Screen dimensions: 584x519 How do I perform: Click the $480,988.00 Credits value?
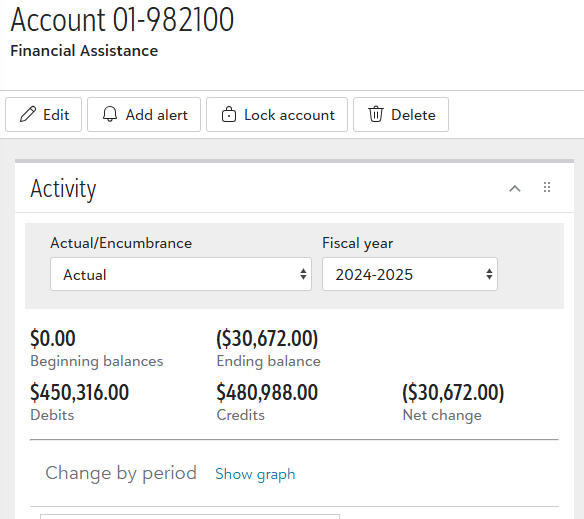tap(267, 392)
